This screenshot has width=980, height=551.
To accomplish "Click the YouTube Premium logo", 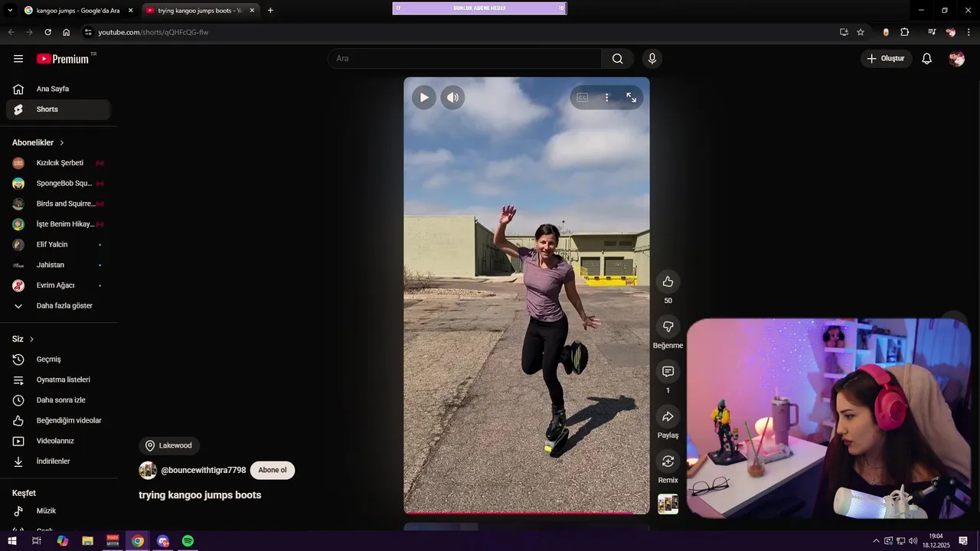I will [x=63, y=58].
